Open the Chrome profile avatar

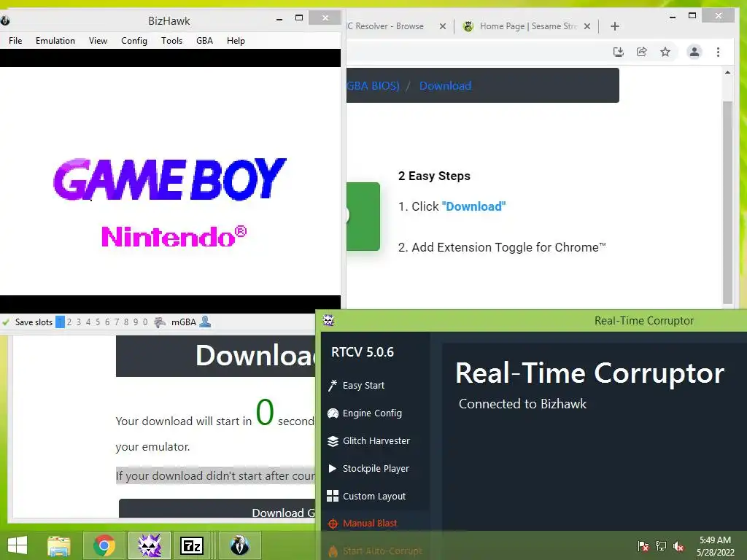pos(694,52)
